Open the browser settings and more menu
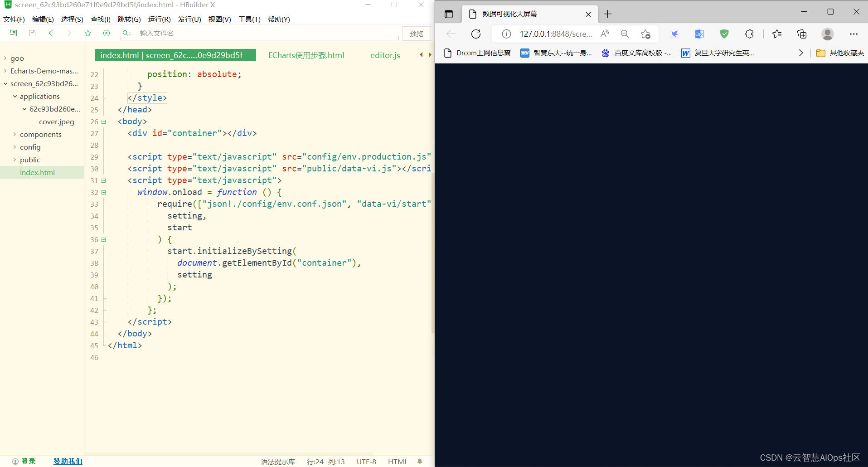This screenshot has width=868, height=467. [854, 34]
